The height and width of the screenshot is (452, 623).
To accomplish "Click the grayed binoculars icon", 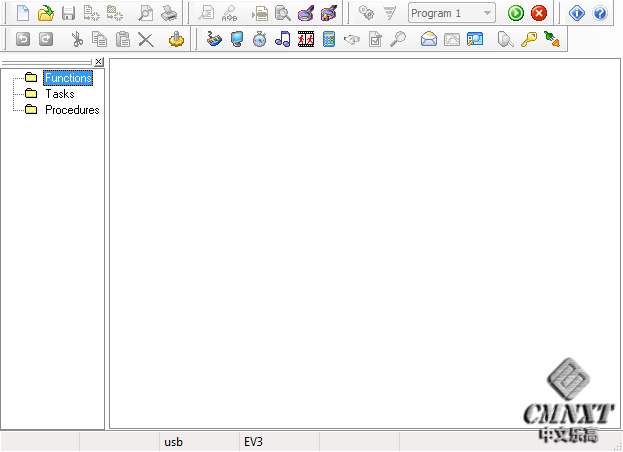I will (x=352, y=39).
